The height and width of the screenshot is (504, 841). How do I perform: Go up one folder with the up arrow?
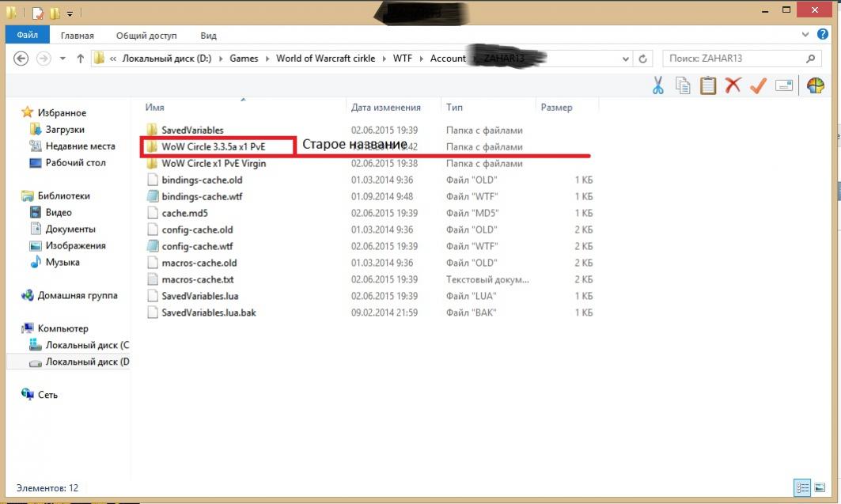point(80,59)
